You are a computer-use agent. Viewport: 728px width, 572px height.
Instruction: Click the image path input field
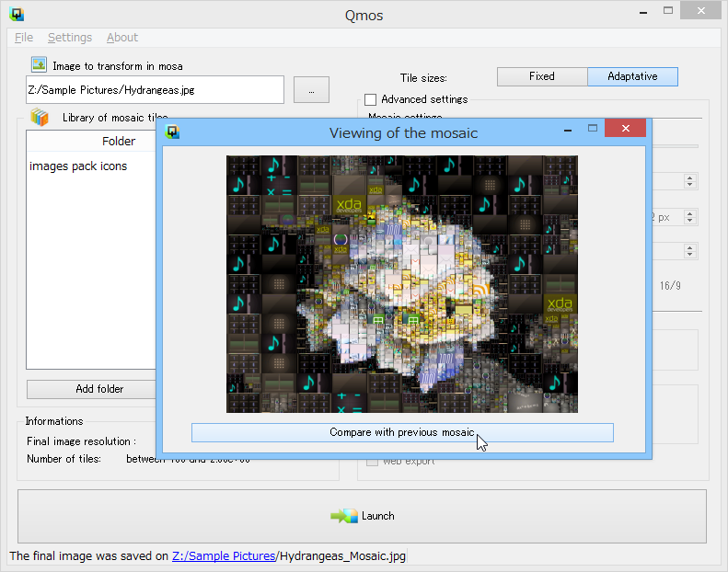[155, 90]
